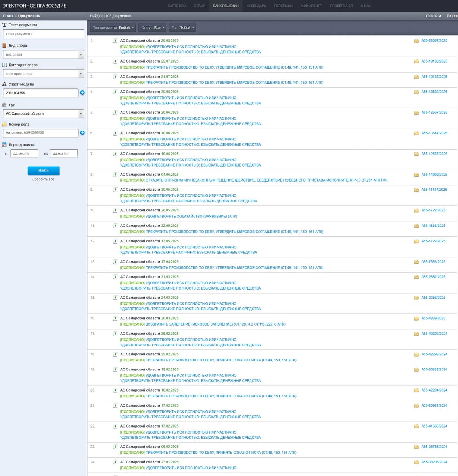Click the document icon of result row 8
Viewport: 458px width, 476px height.
click(x=115, y=175)
